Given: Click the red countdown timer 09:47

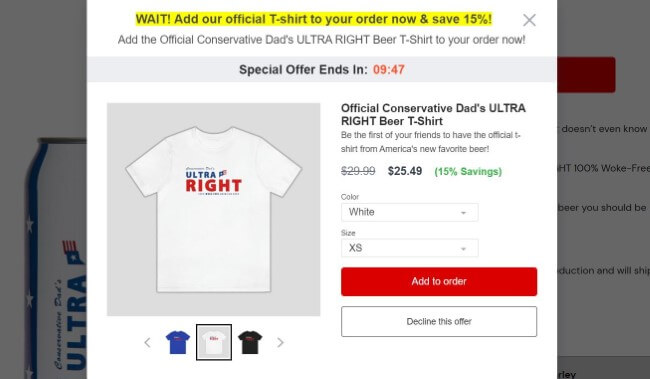Looking at the screenshot, I should [x=389, y=70].
